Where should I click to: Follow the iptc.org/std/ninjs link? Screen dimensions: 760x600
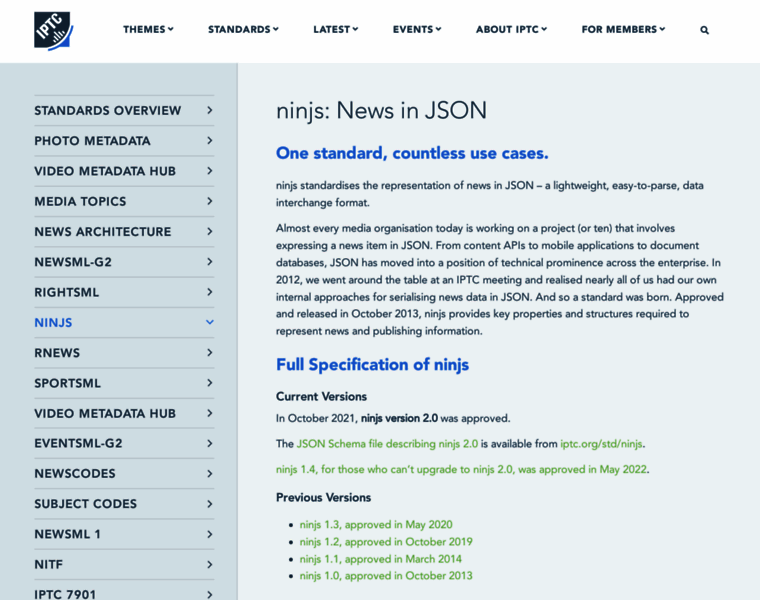pyautogui.click(x=601, y=444)
